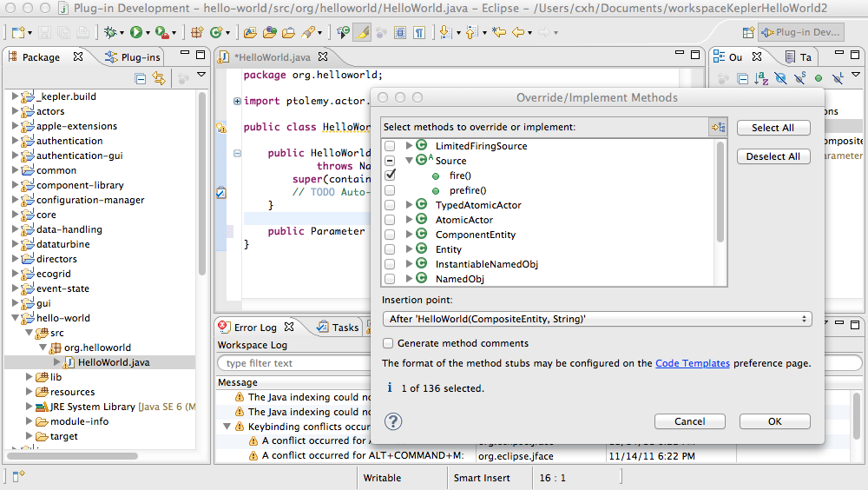The height and width of the screenshot is (490, 868).
Task: Click Collapse All in Outline view
Action: pyautogui.click(x=743, y=79)
